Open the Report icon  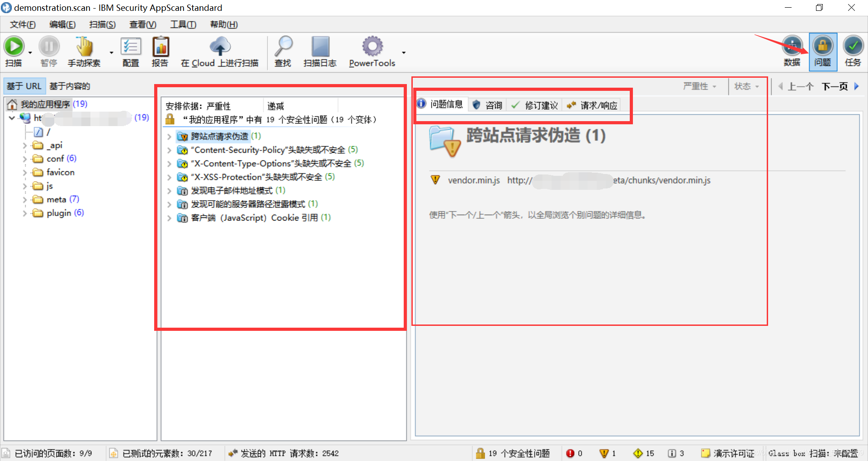pyautogui.click(x=160, y=47)
